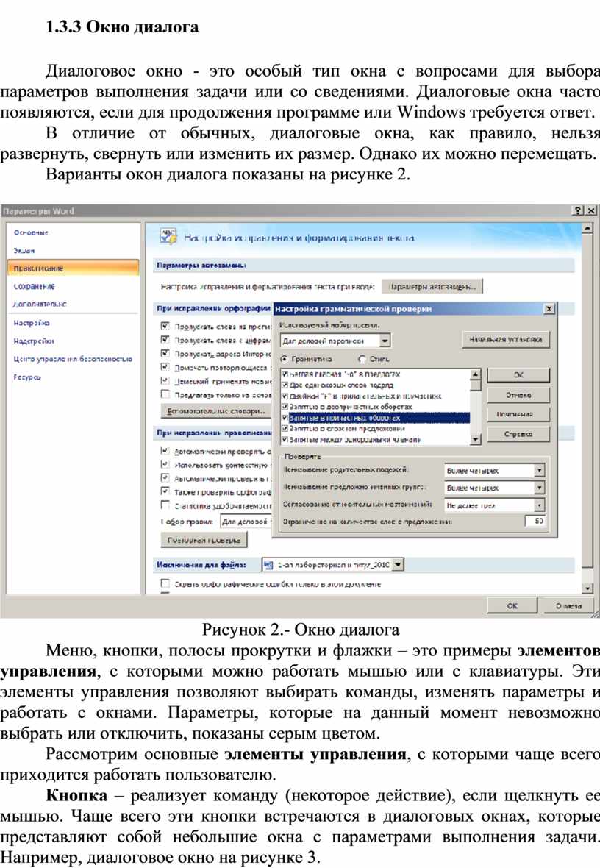This screenshot has height=868, width=600.
Task: Enable Скрыть орфографические ошибки только в этом документе
Action: click(x=165, y=583)
